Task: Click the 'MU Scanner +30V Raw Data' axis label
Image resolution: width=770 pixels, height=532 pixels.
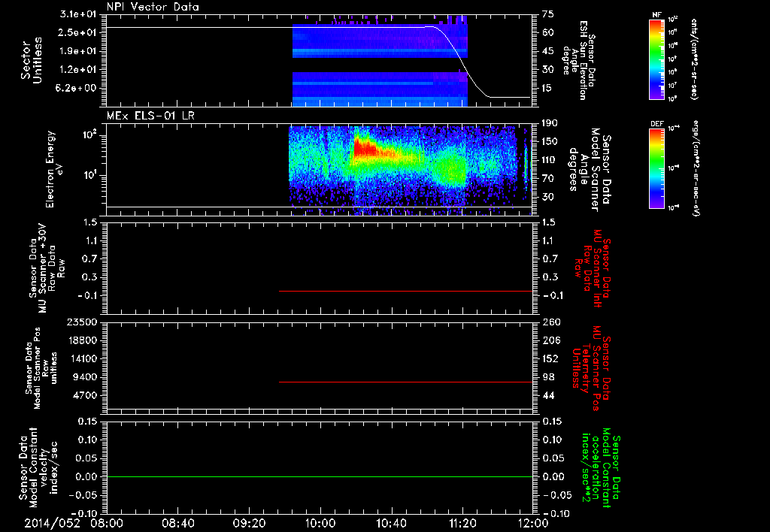Action: tap(47, 268)
